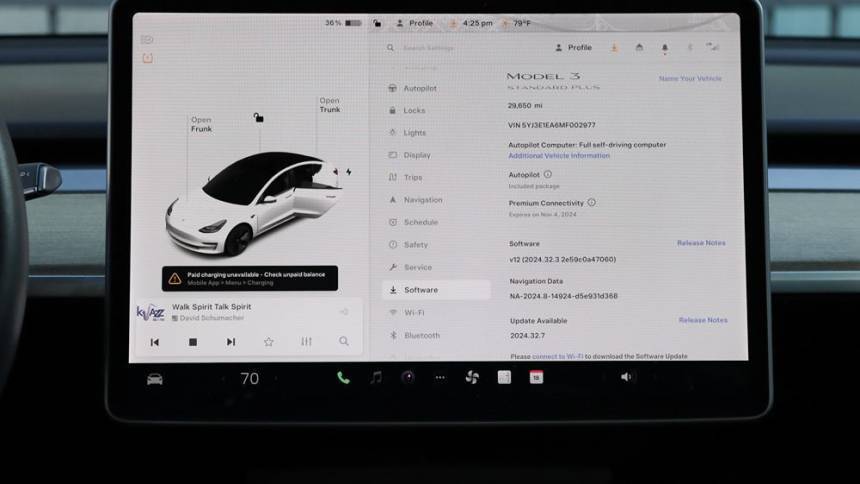Open Release Notes for current software

tap(701, 243)
